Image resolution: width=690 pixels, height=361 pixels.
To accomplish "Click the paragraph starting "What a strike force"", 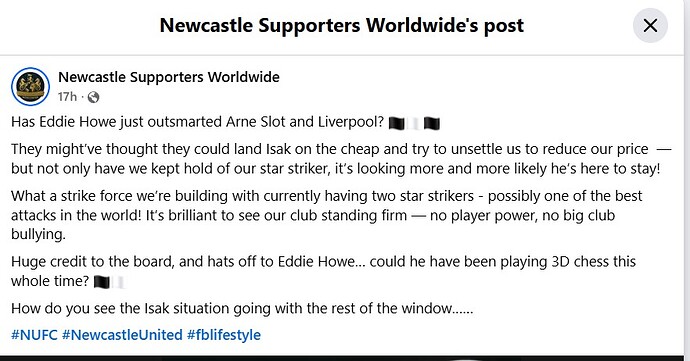I will [x=327, y=215].
